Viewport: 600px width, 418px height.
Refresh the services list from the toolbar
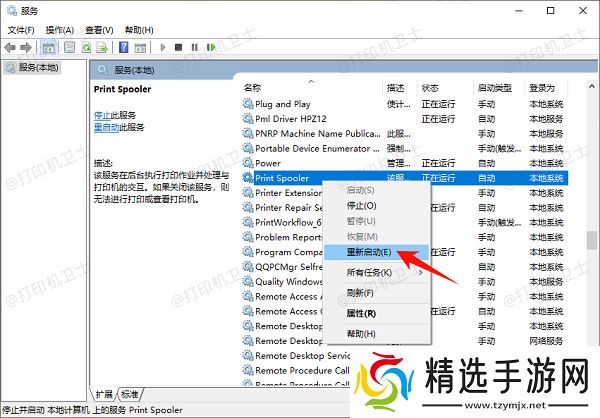[x=86, y=47]
